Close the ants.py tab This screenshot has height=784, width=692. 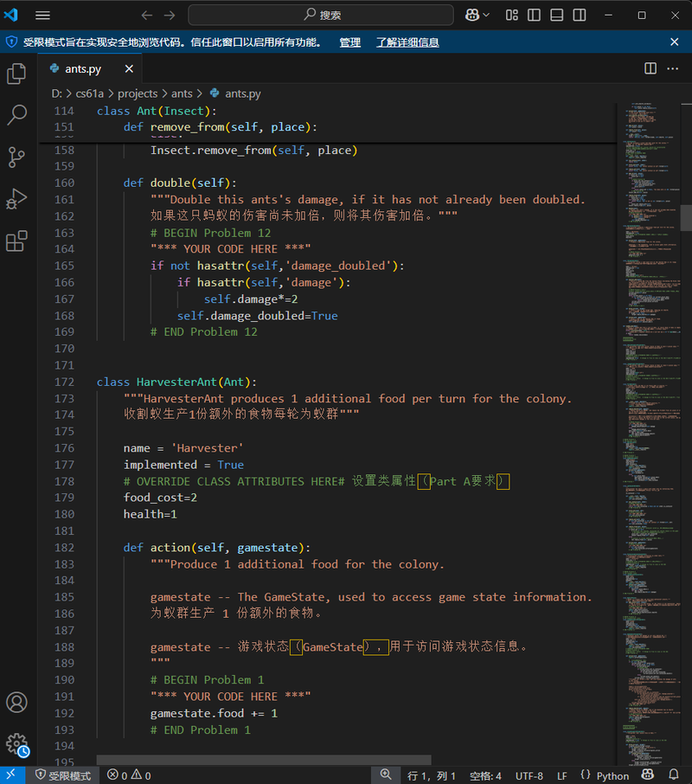(129, 68)
